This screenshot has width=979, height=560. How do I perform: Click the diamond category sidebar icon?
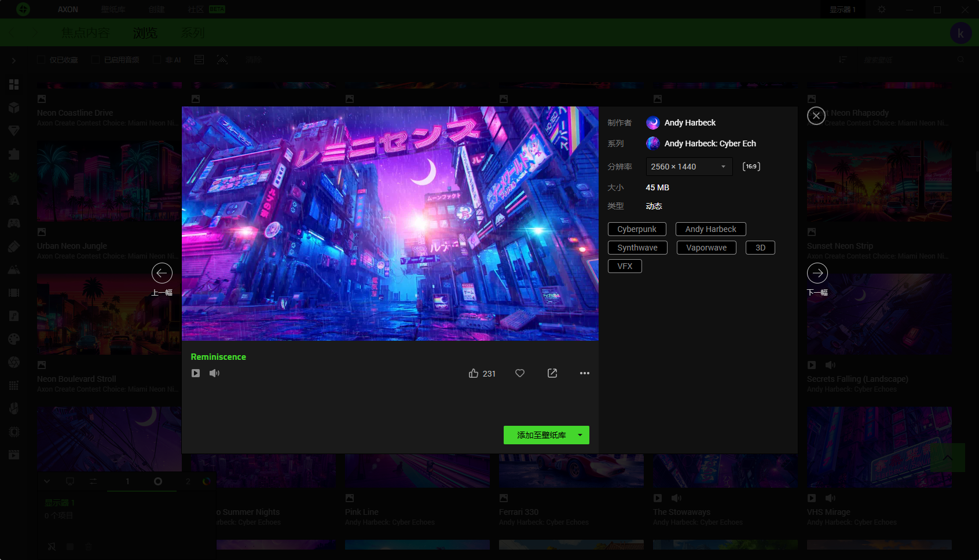(x=14, y=131)
